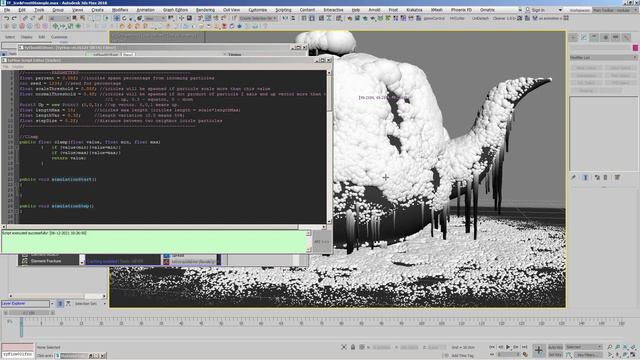
Task: Open the Krakatoa menu
Action: click(414, 9)
